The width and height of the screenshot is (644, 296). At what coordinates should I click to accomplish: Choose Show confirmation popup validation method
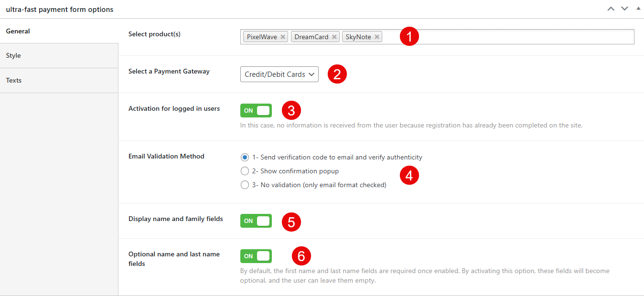tap(245, 171)
